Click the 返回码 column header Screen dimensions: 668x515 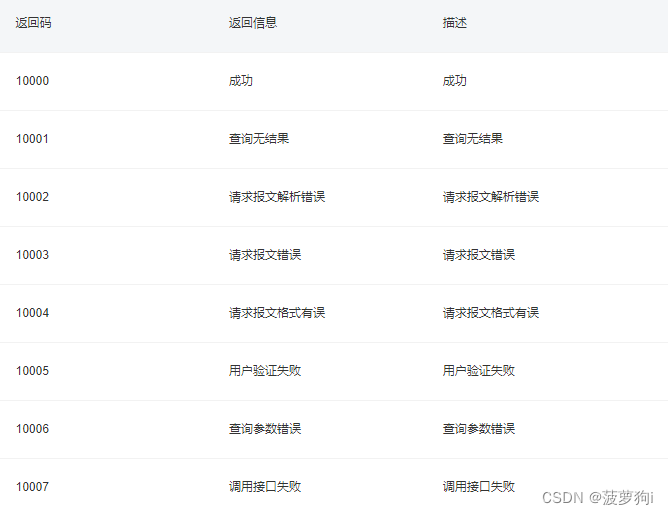click(x=33, y=23)
